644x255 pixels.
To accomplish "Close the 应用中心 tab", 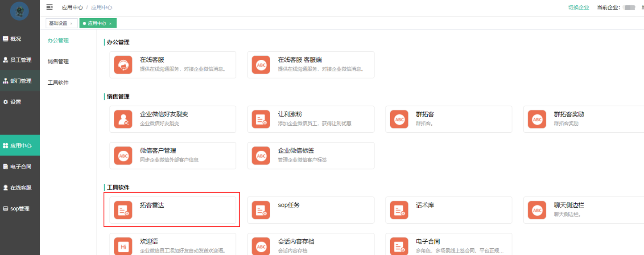I will (x=110, y=24).
